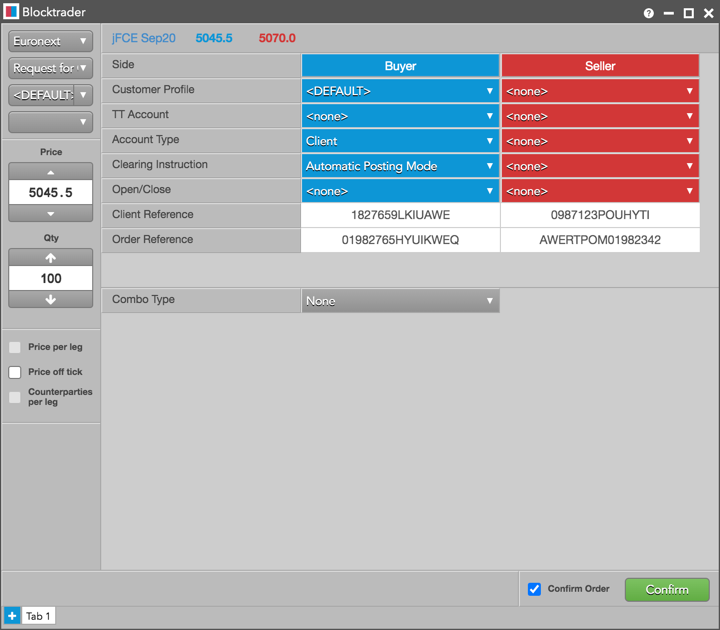Click the Clearing Instruction row label
This screenshot has height=630, width=720.
[160, 164]
